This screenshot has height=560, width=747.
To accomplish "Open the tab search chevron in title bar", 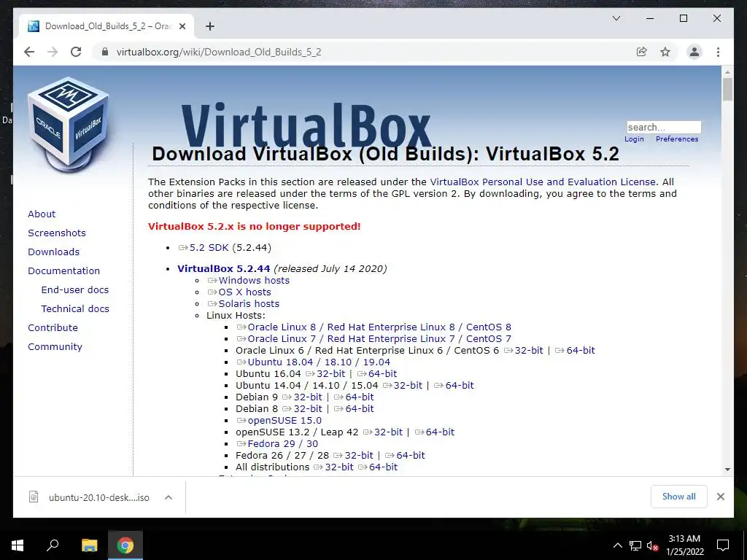I will (x=616, y=18).
